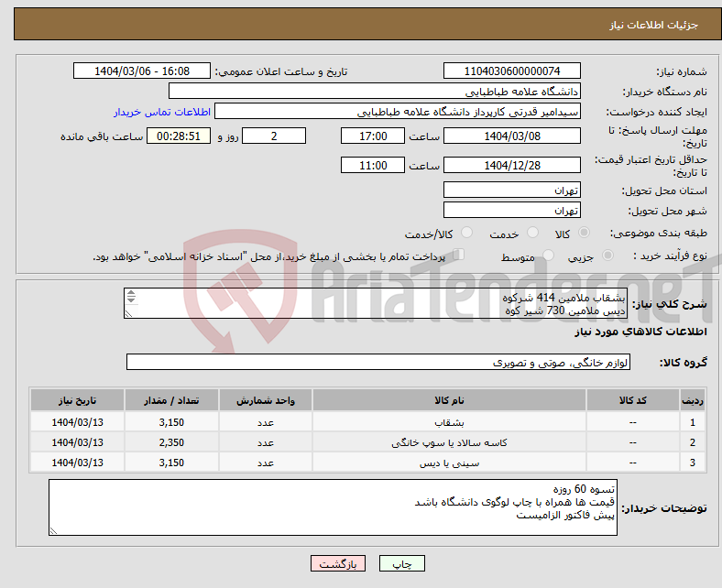The width and height of the screenshot is (722, 588).
Task: Click the remaining time field 00:28:51
Action: tap(179, 136)
